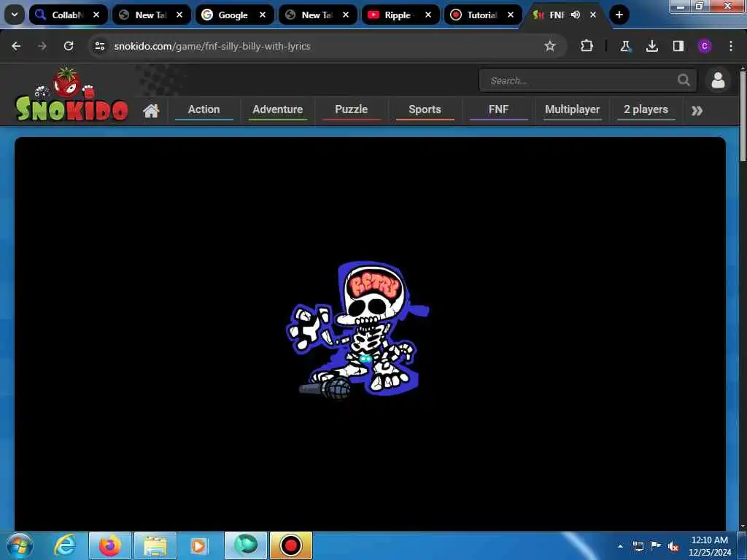Close the Google tab
Screen dimensions: 747x560
point(263,15)
